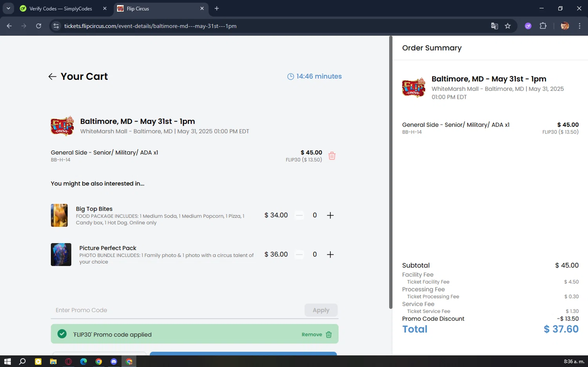This screenshot has width=588, height=367.
Task: Go back using the Your Cart arrow
Action: (52, 76)
